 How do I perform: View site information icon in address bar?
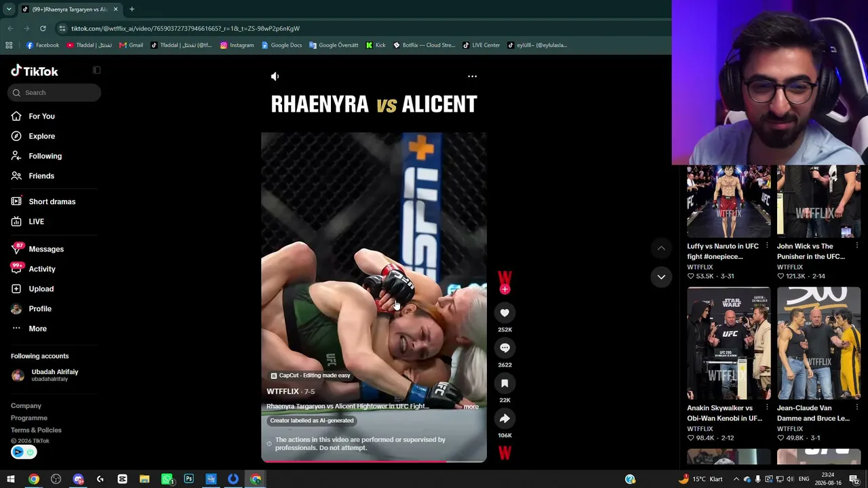pos(62,28)
